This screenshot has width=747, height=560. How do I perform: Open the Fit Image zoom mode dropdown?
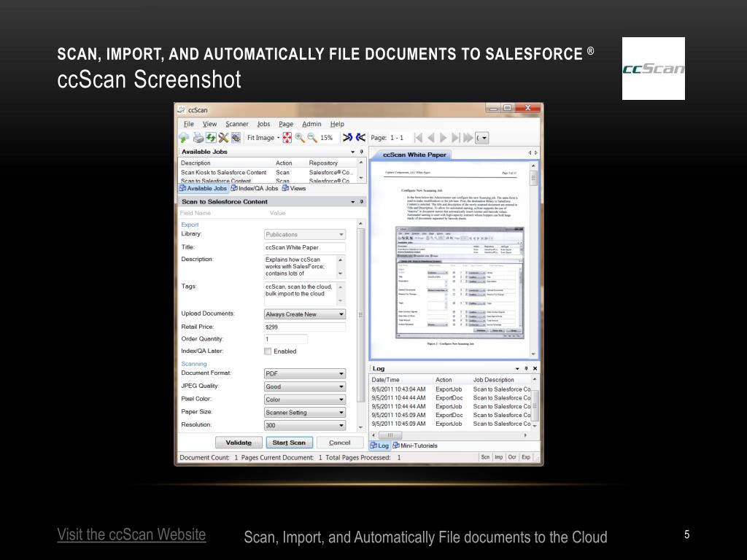pos(263,138)
